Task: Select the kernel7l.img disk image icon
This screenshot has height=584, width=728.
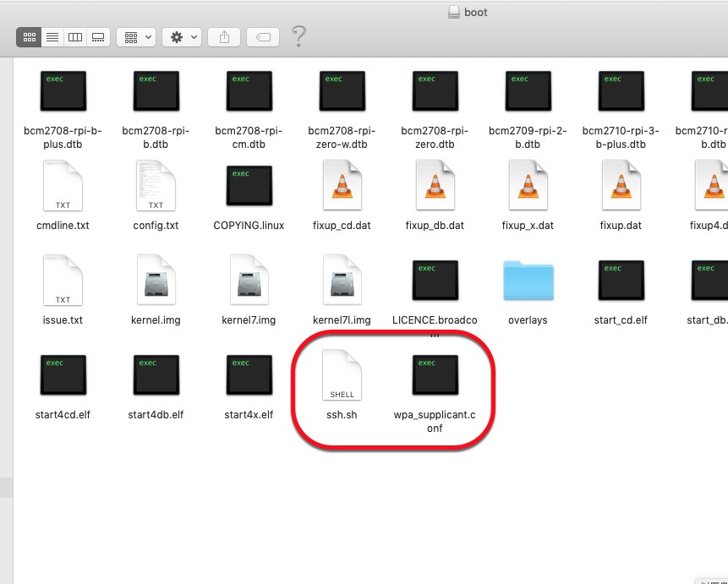Action: (342, 280)
